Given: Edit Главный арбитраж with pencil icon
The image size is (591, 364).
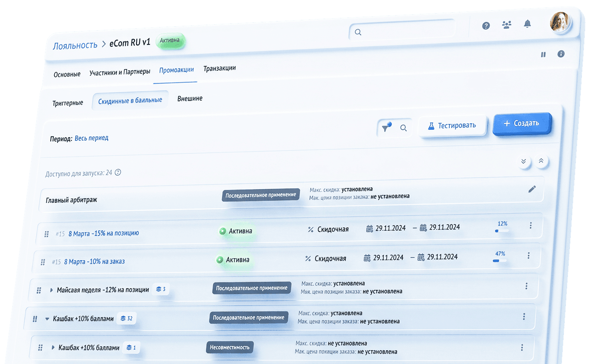Looking at the screenshot, I should tap(532, 189).
